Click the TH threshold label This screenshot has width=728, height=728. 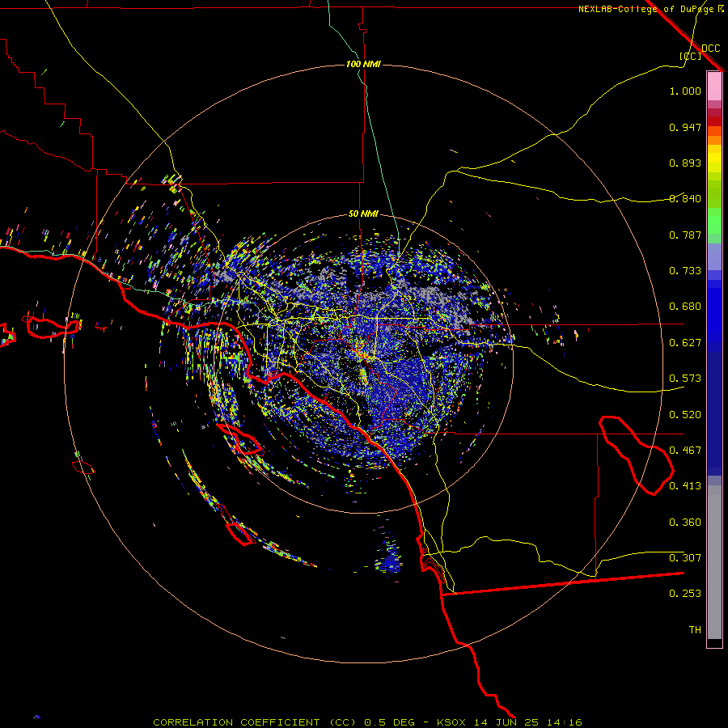click(x=695, y=630)
